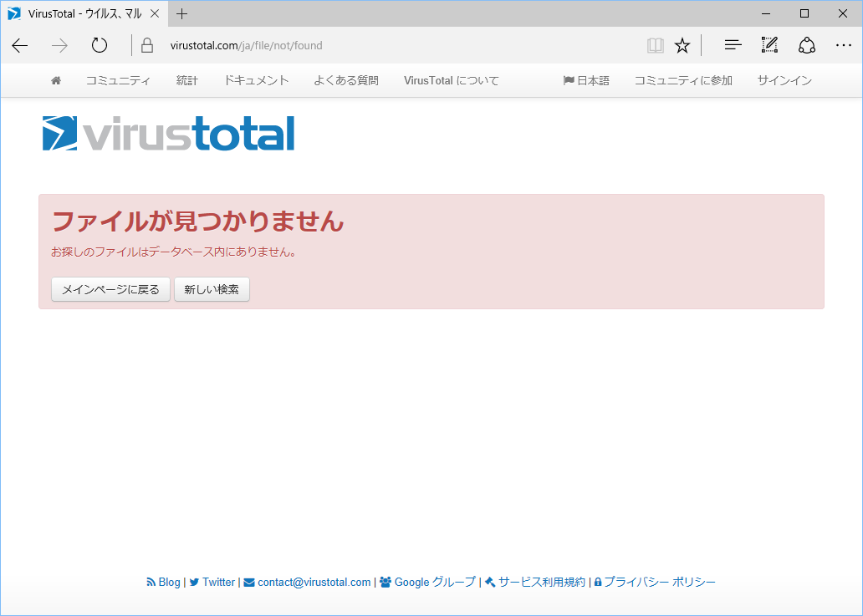Close the browser window
This screenshot has height=616, width=863.
point(842,13)
